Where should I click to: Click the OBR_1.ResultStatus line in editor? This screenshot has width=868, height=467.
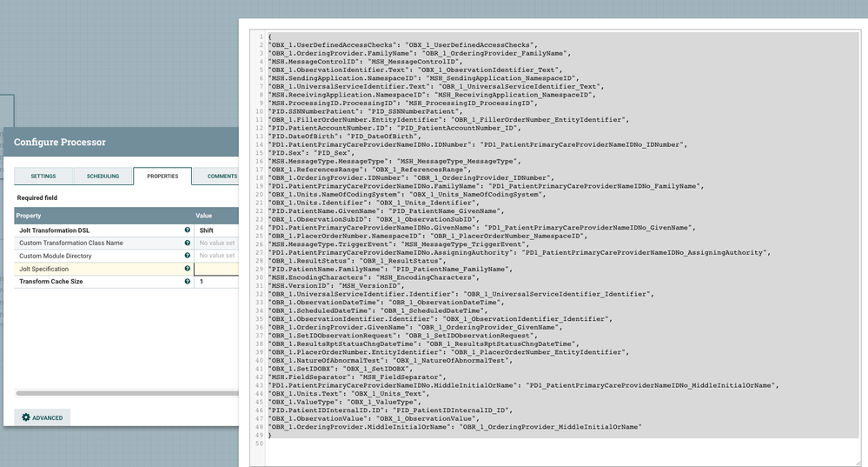coord(356,261)
